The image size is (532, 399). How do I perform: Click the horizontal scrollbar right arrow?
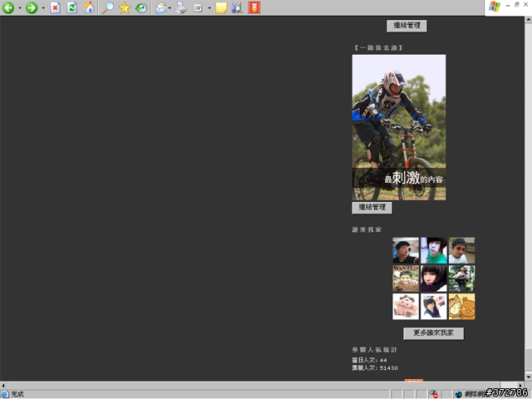[x=520, y=385]
